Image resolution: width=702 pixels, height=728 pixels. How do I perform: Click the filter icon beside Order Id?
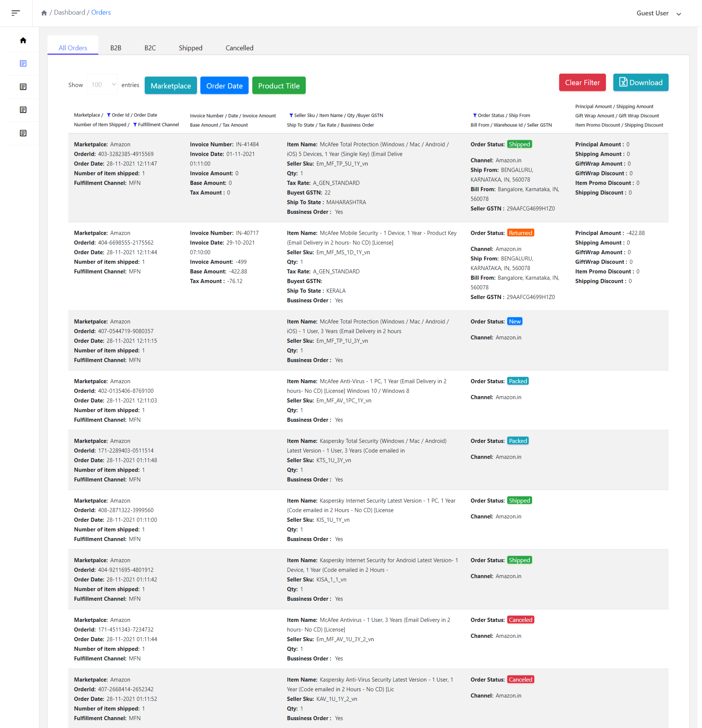[x=108, y=115]
